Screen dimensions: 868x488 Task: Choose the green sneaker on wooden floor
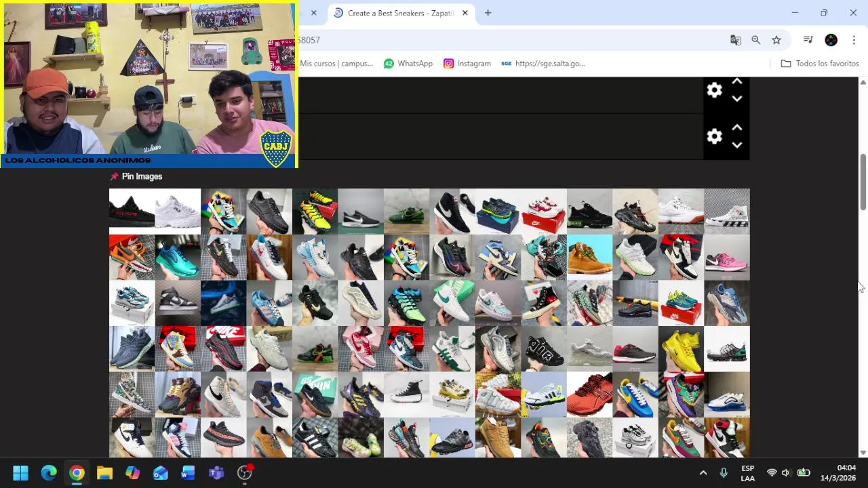(406, 211)
